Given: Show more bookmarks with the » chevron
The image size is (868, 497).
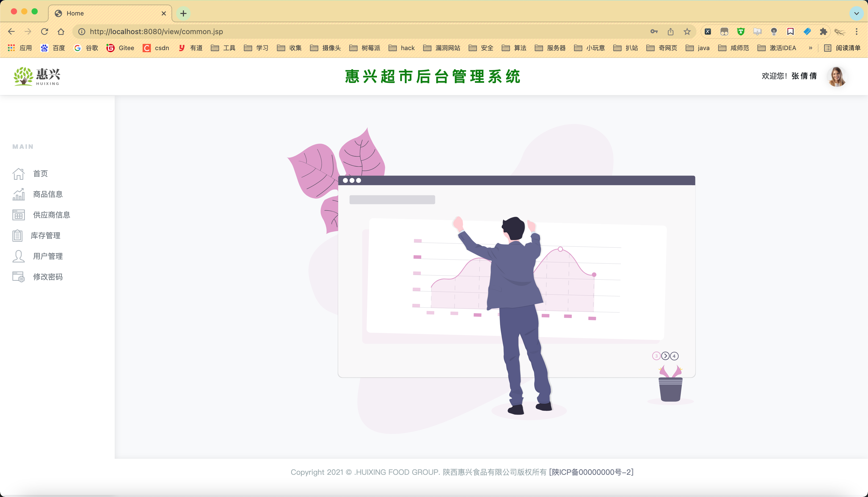Looking at the screenshot, I should coord(810,48).
